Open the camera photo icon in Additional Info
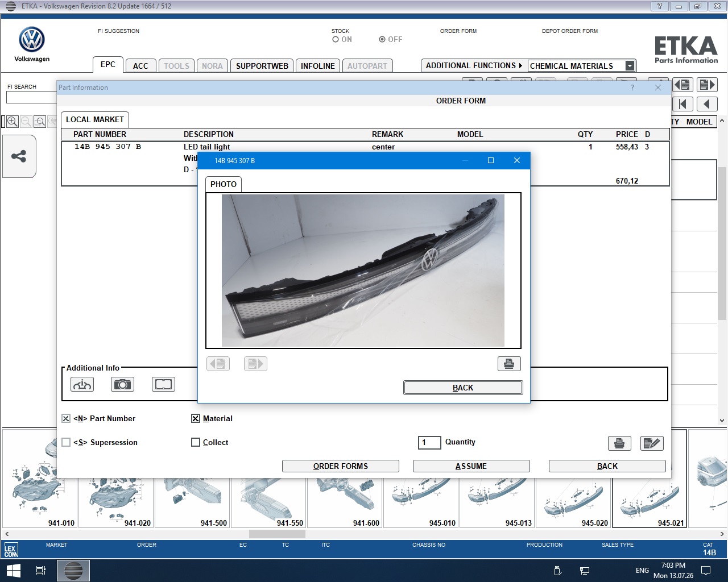This screenshot has height=582, width=728. pos(122,384)
